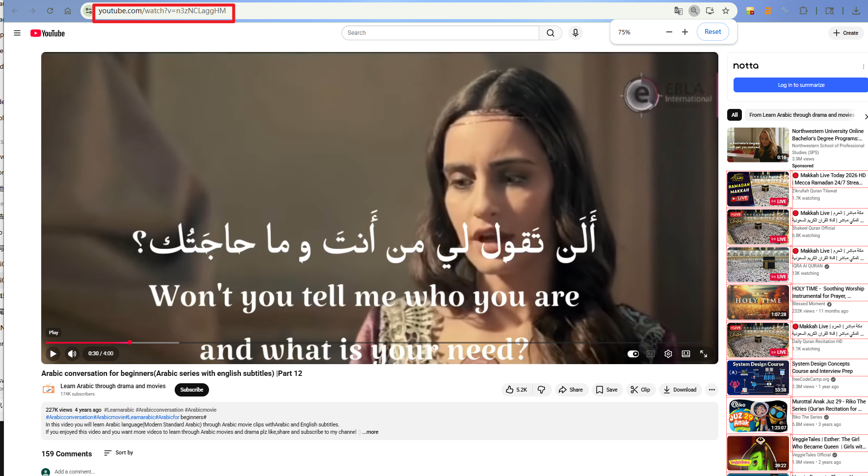
Task: Open the guide with the hamburger icon
Action: pyautogui.click(x=17, y=32)
